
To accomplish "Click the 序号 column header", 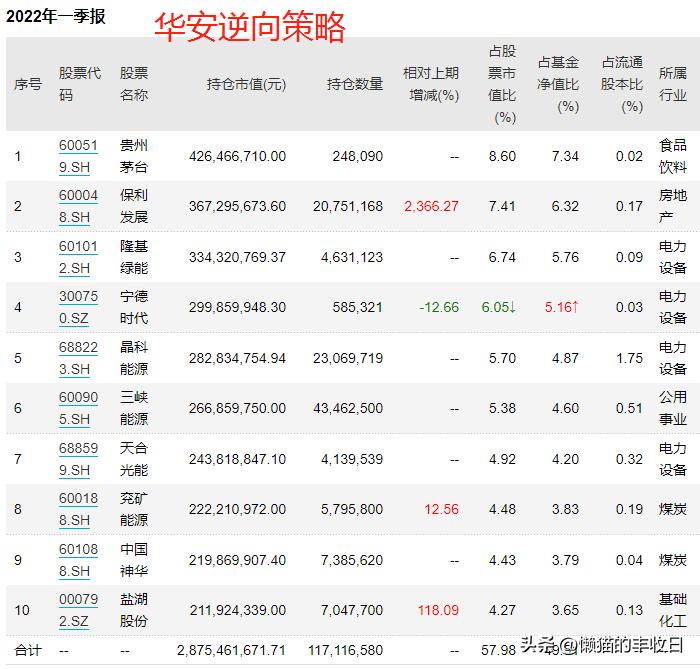I will [x=28, y=84].
